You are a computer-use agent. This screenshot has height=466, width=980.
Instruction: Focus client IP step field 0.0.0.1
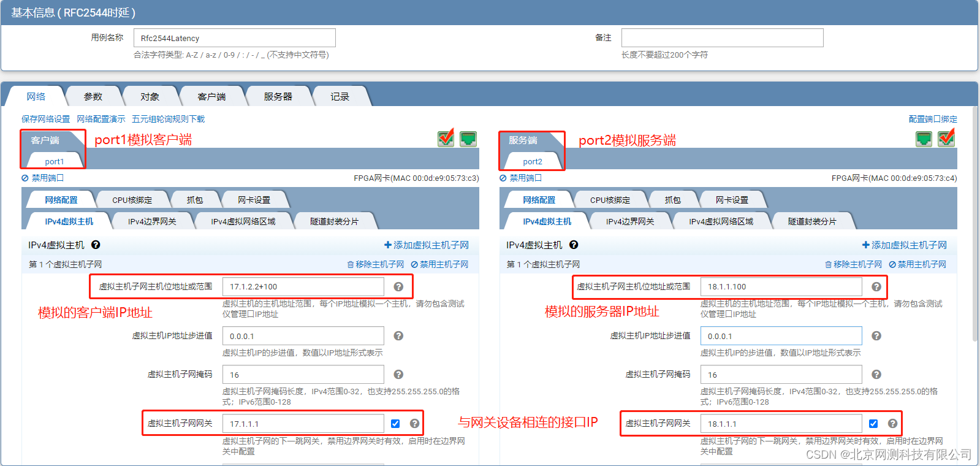coord(303,336)
